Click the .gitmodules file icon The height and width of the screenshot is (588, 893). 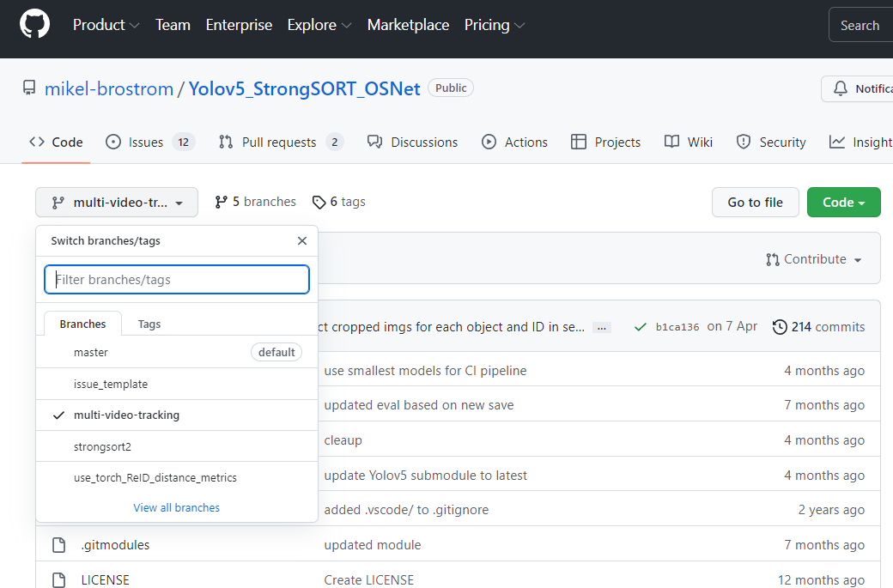point(58,545)
